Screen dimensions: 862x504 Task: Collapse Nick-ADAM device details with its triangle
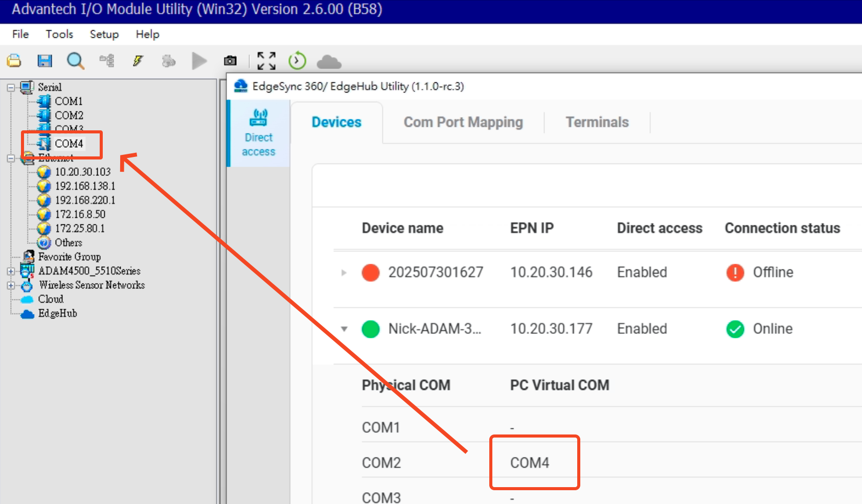coord(344,330)
